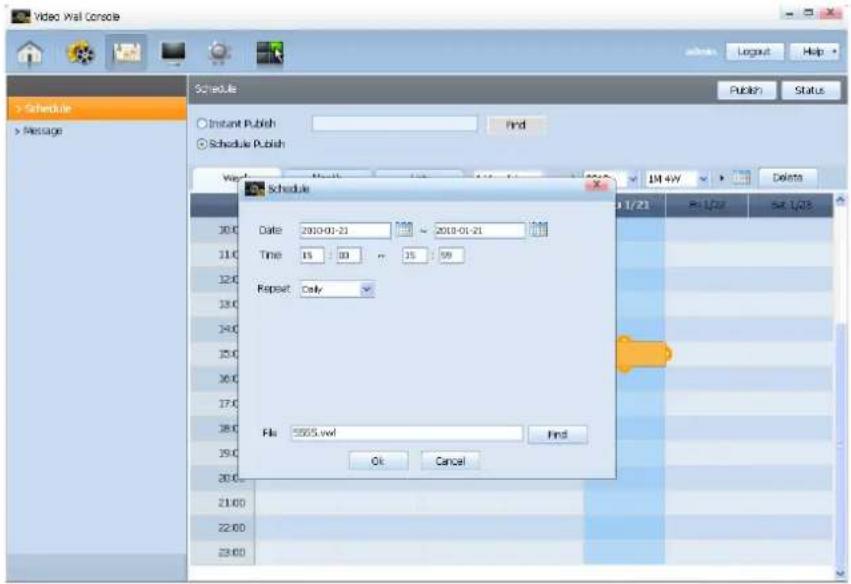Click the calendar icon beside Delete
This screenshot has width=851, height=584.
(x=741, y=177)
